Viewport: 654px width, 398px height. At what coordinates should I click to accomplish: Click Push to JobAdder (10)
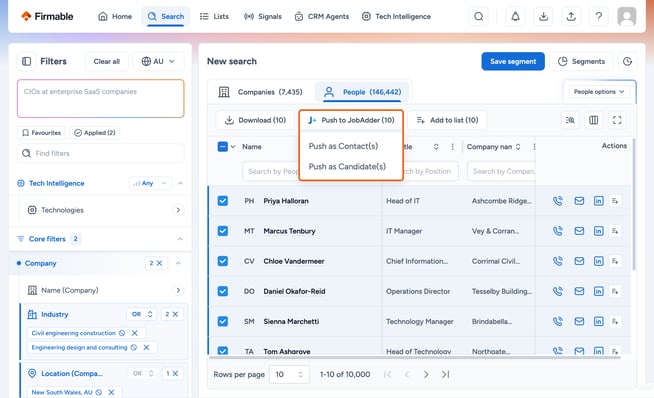[x=351, y=120]
